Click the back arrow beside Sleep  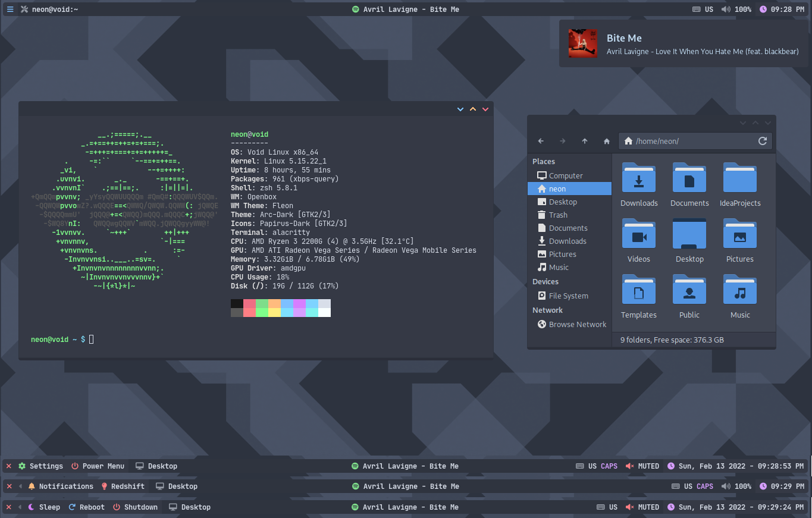[x=21, y=507]
